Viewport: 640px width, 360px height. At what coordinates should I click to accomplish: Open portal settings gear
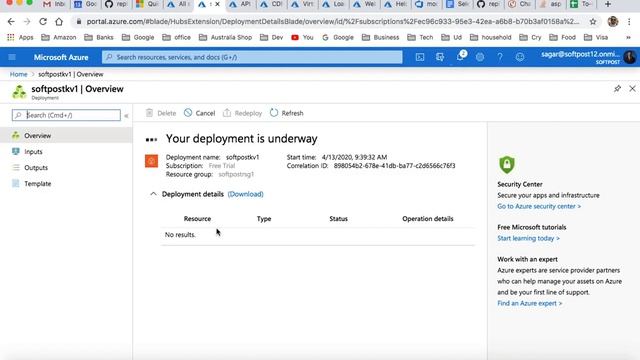(x=480, y=57)
